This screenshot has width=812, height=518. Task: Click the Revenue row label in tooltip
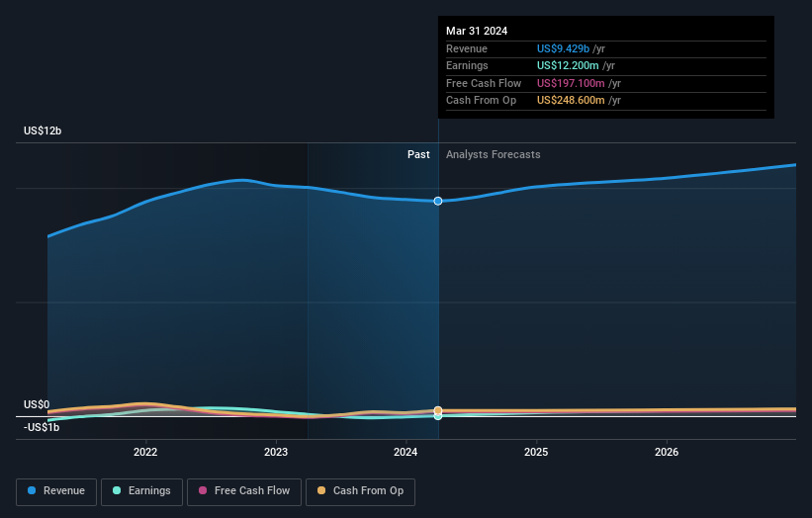pos(467,48)
